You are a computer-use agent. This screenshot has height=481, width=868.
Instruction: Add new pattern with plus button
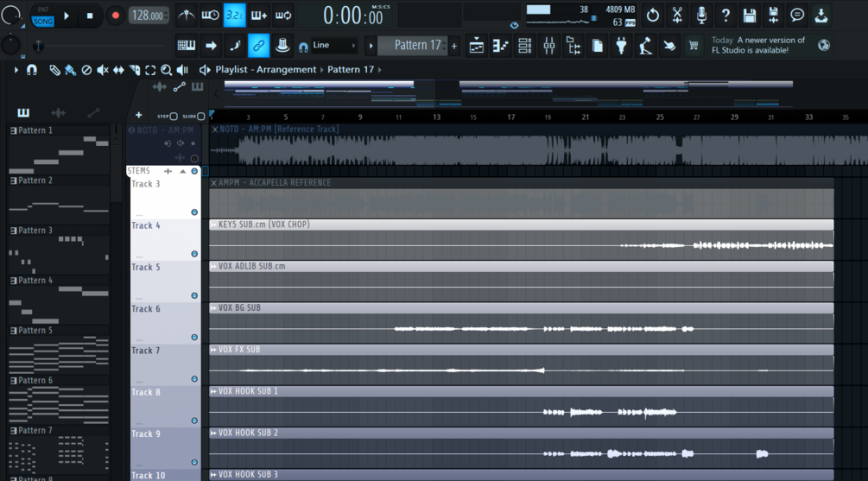pos(454,46)
